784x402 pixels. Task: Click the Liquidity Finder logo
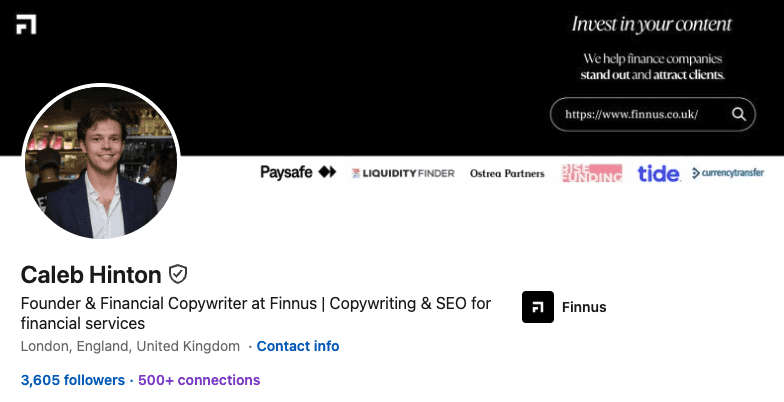[403, 173]
